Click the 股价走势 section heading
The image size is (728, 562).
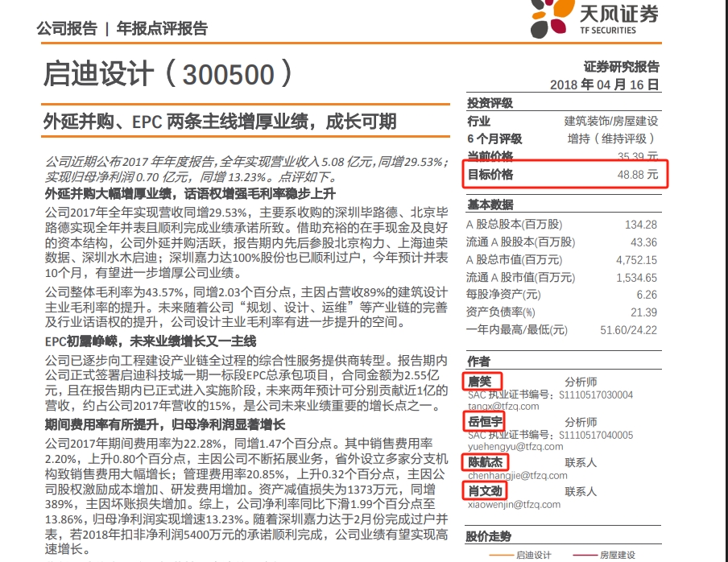point(489,537)
